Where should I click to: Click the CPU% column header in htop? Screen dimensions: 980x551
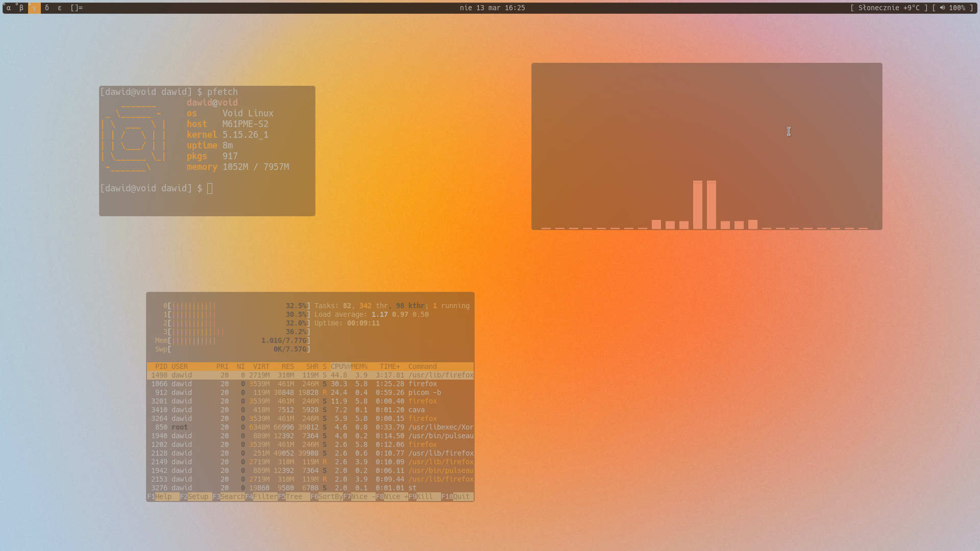(340, 366)
